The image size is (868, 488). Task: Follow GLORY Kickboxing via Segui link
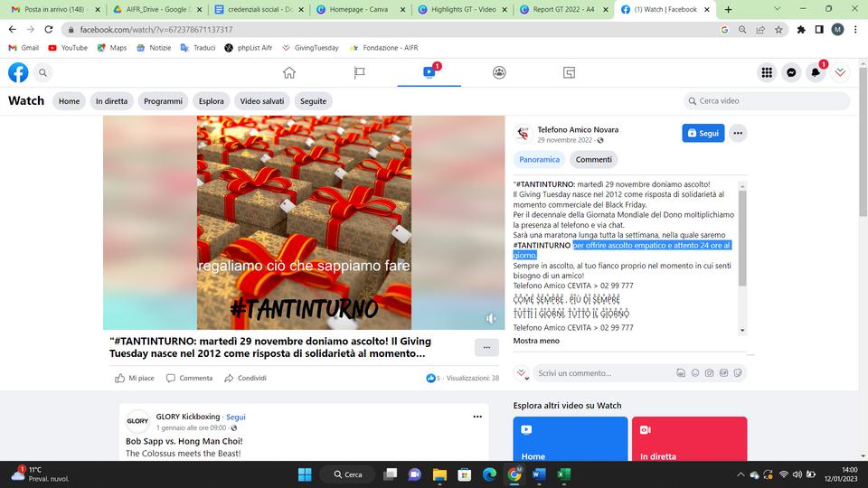pyautogui.click(x=235, y=418)
